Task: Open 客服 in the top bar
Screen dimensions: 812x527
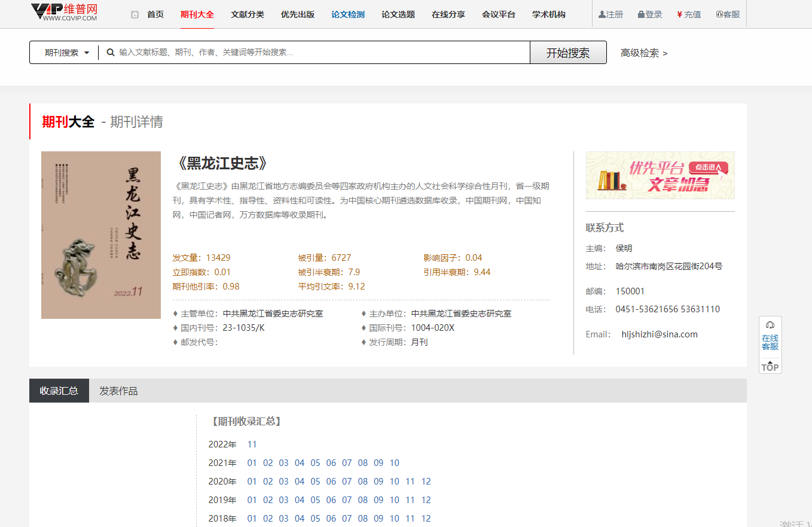Action: tap(728, 14)
